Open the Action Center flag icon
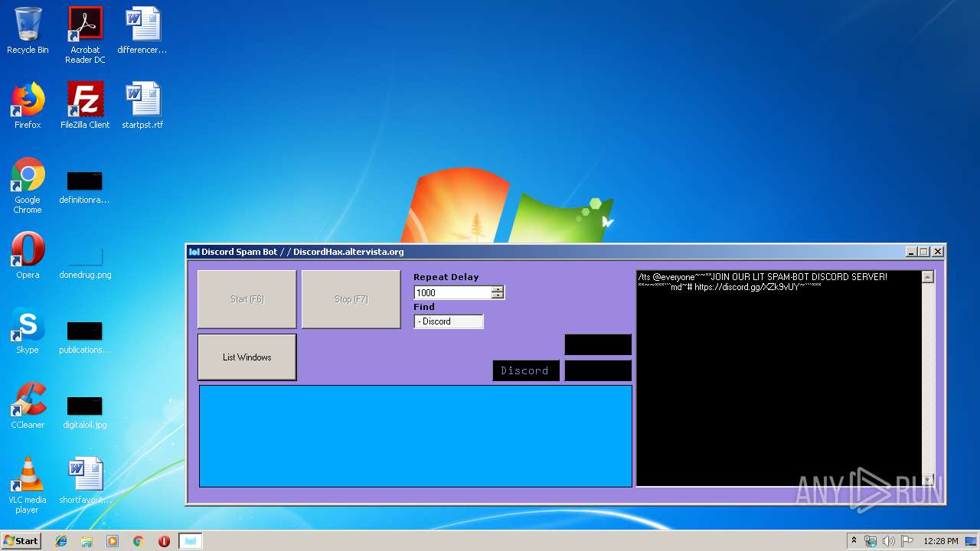980x551 pixels. tap(906, 541)
